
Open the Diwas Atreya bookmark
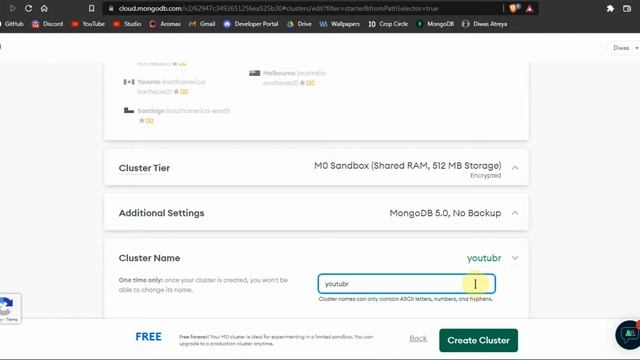[x=484, y=24]
